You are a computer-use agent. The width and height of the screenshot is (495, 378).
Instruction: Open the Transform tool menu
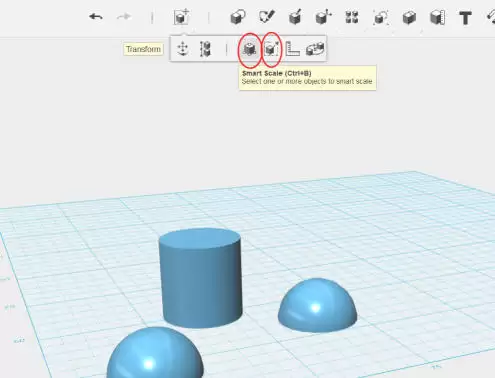point(181,17)
